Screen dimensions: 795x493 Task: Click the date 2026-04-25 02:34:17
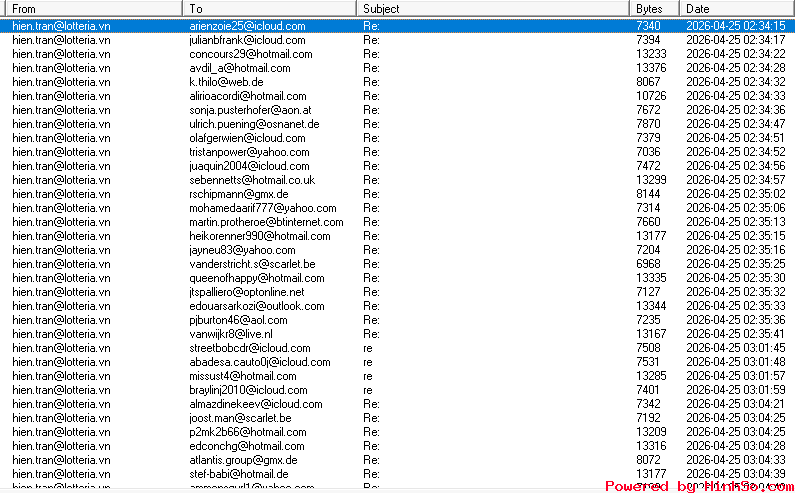(x=736, y=40)
